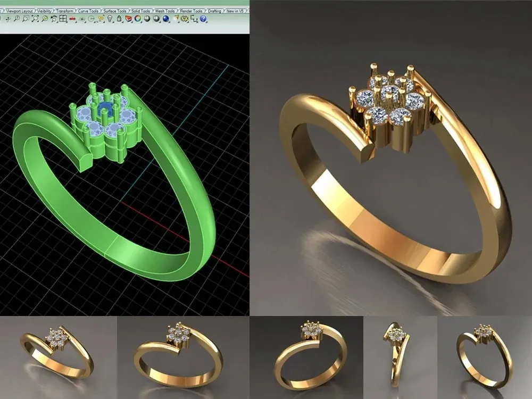532x399 pixels.
Task: Toggle the four viewports layout icon
Action: (x=63, y=19)
